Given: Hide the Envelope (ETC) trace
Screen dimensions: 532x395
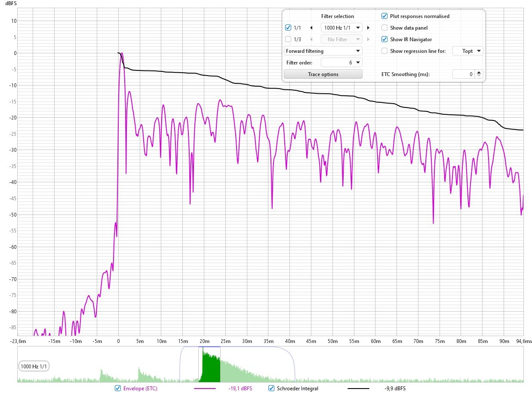Looking at the screenshot, I should [118, 389].
